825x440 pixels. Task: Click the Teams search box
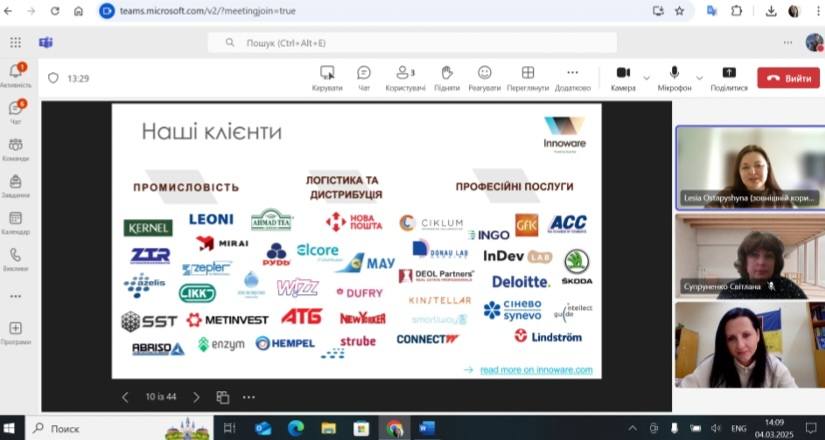[410, 42]
